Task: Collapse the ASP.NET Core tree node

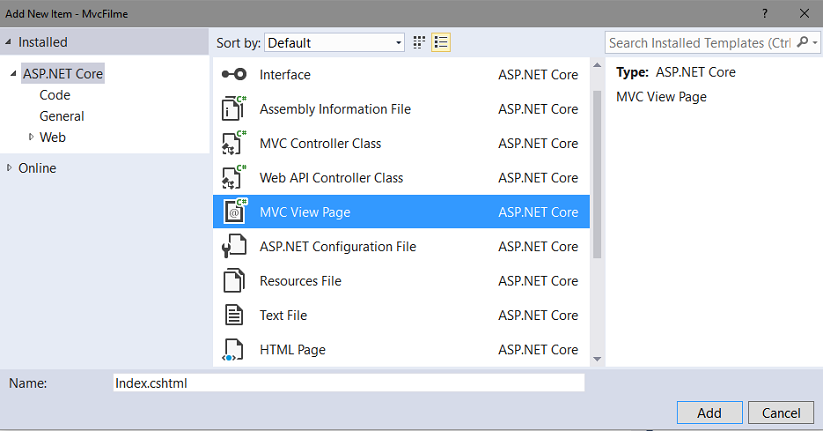Action: (x=14, y=73)
